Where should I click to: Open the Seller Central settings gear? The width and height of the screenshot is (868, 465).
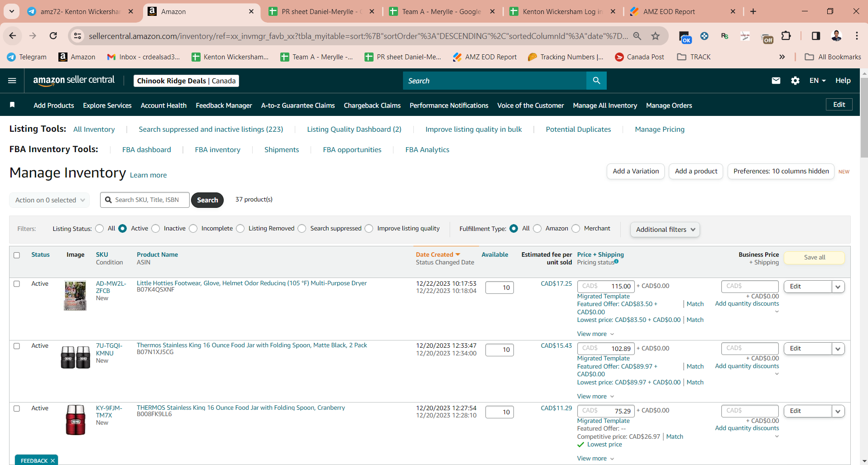795,81
